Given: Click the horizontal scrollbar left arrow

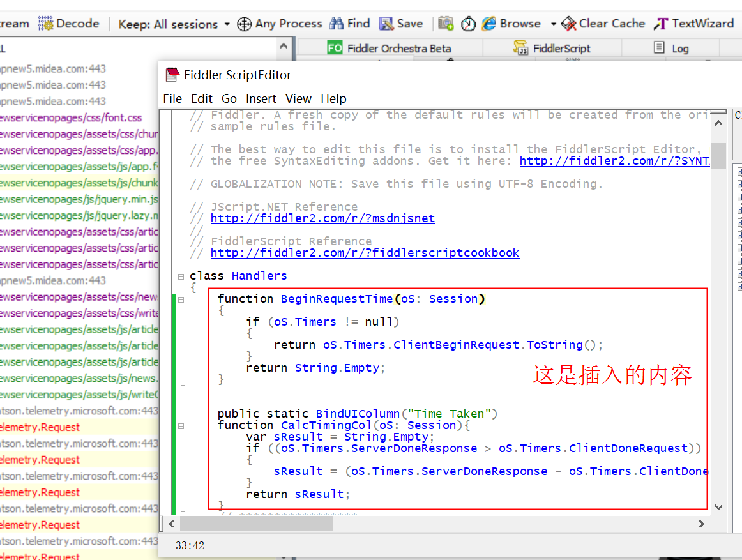Looking at the screenshot, I should [x=171, y=524].
